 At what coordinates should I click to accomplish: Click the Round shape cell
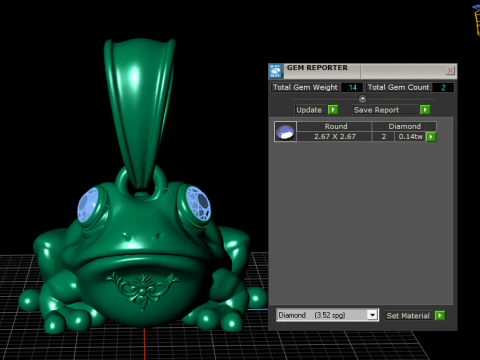click(x=334, y=126)
